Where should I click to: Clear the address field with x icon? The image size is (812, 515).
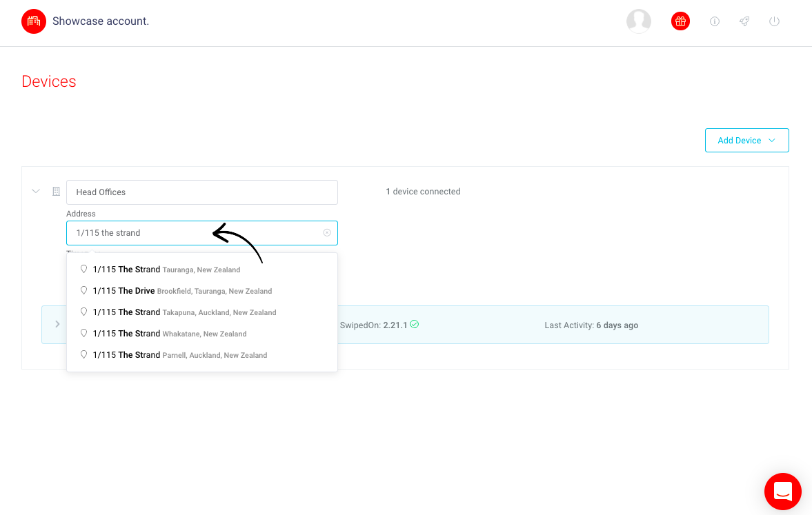click(x=327, y=233)
